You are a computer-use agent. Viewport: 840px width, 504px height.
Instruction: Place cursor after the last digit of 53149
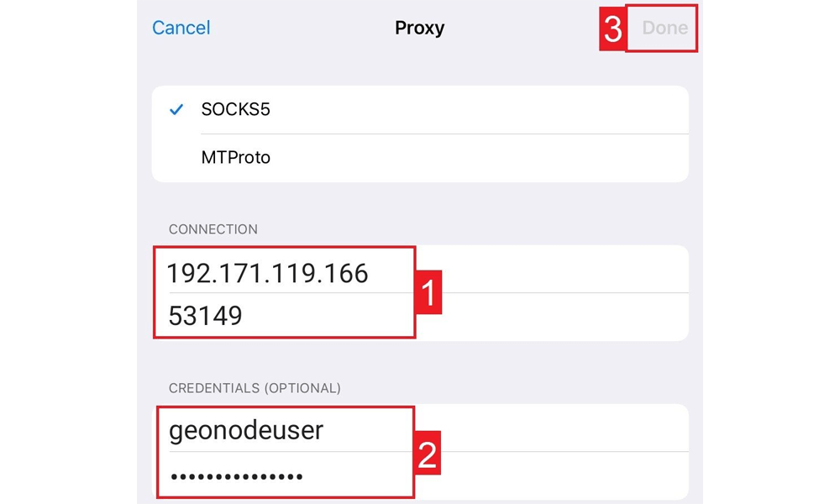pyautogui.click(x=244, y=316)
